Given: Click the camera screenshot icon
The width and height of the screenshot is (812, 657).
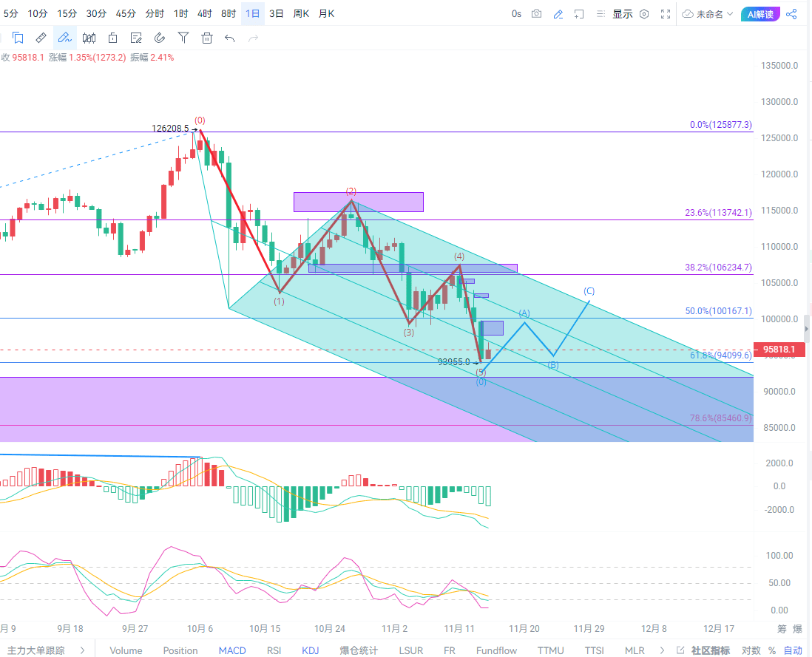Looking at the screenshot, I should [x=537, y=14].
